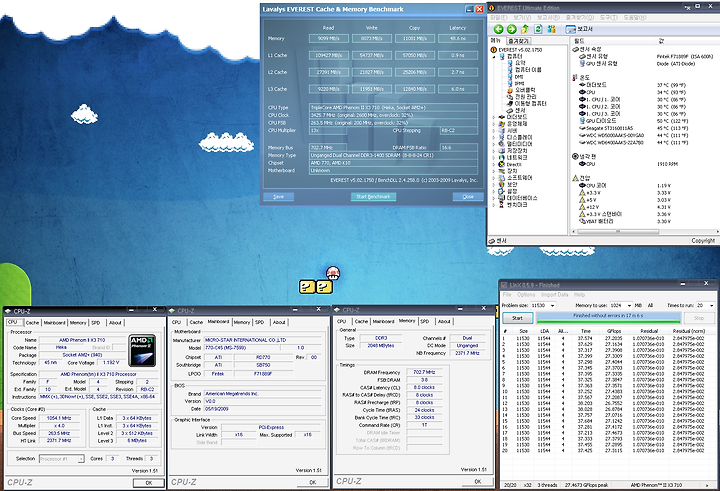This screenshot has height=491, width=720.
Task: Click the EVEREST v5.02.1750 root node icon
Action: [x=494, y=50]
